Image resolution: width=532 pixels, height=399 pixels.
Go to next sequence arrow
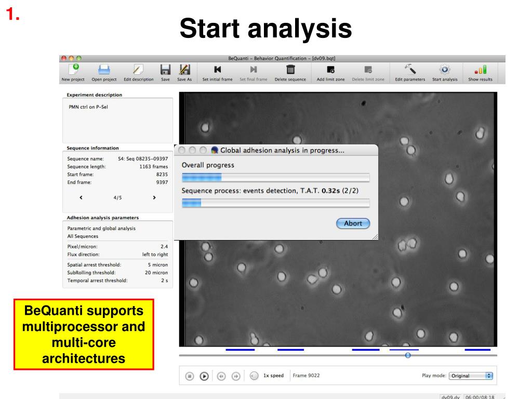click(x=154, y=197)
